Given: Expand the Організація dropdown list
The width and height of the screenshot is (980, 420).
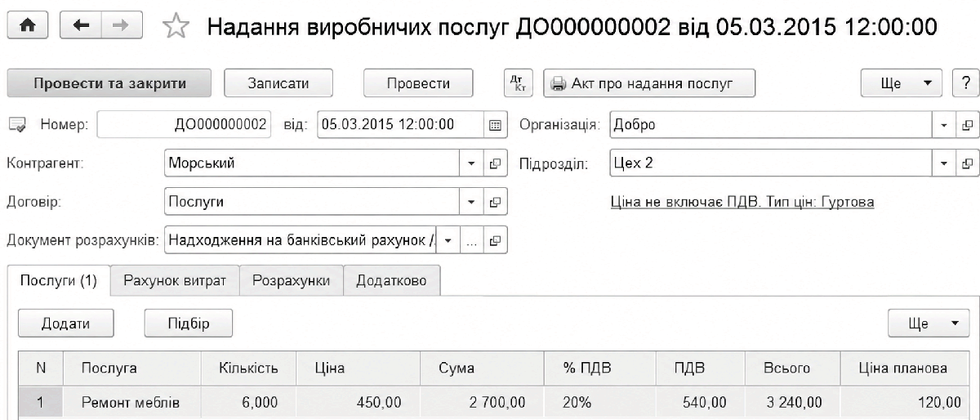Looking at the screenshot, I should [x=944, y=125].
